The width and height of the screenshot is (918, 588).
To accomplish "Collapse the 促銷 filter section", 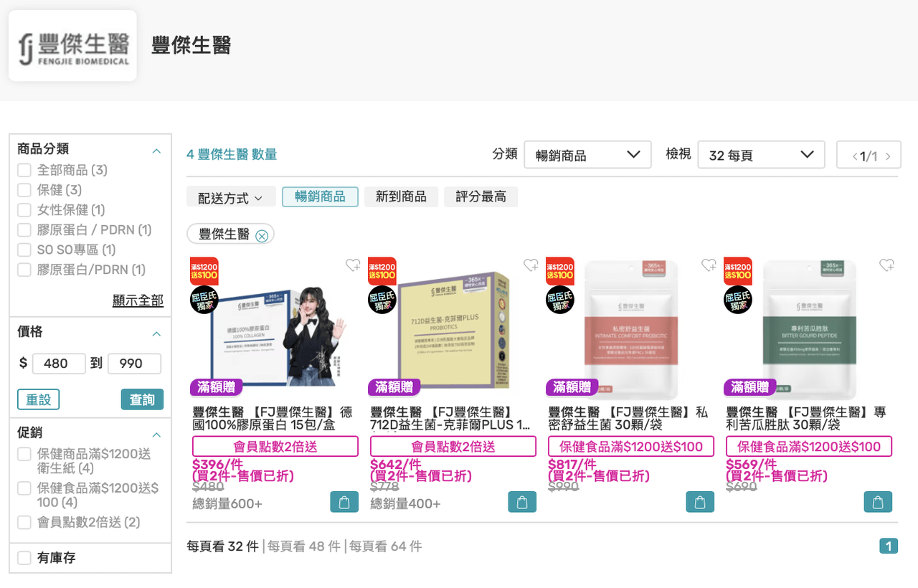I will tap(156, 435).
